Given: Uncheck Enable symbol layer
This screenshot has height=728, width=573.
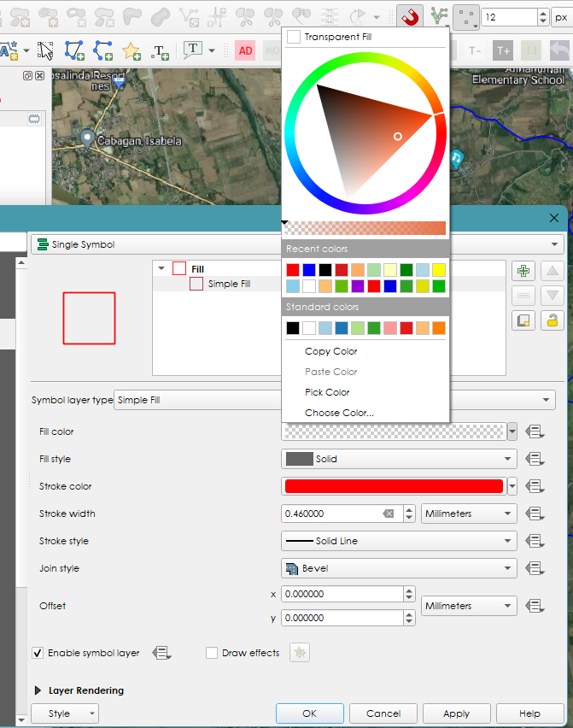Looking at the screenshot, I should [x=38, y=653].
